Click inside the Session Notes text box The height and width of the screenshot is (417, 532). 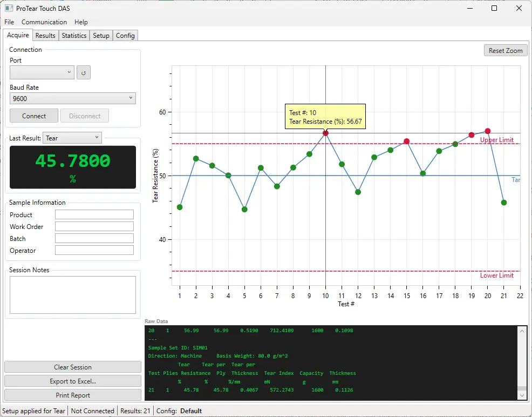[x=73, y=295]
